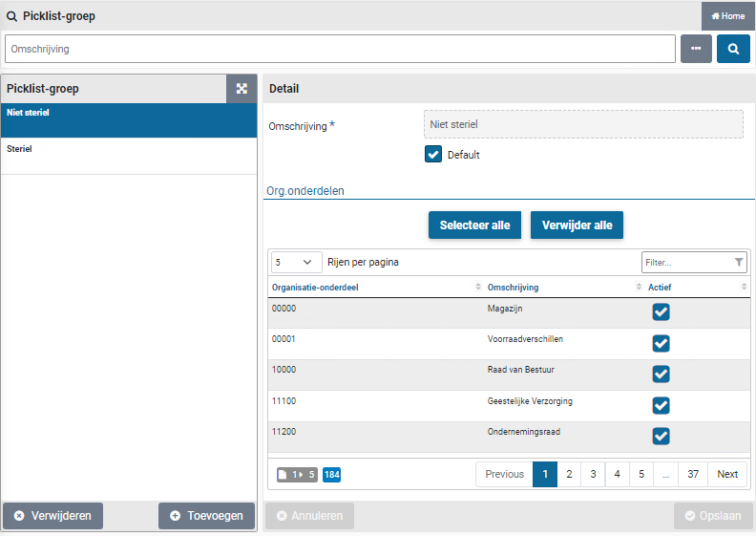Click Next in the pagination

[727, 474]
